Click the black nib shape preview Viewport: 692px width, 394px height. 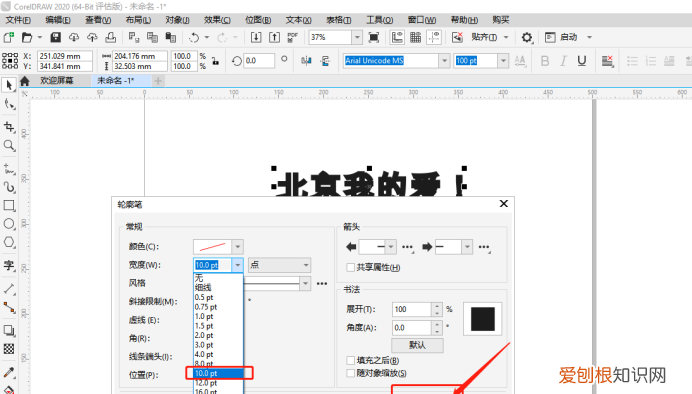point(482,319)
